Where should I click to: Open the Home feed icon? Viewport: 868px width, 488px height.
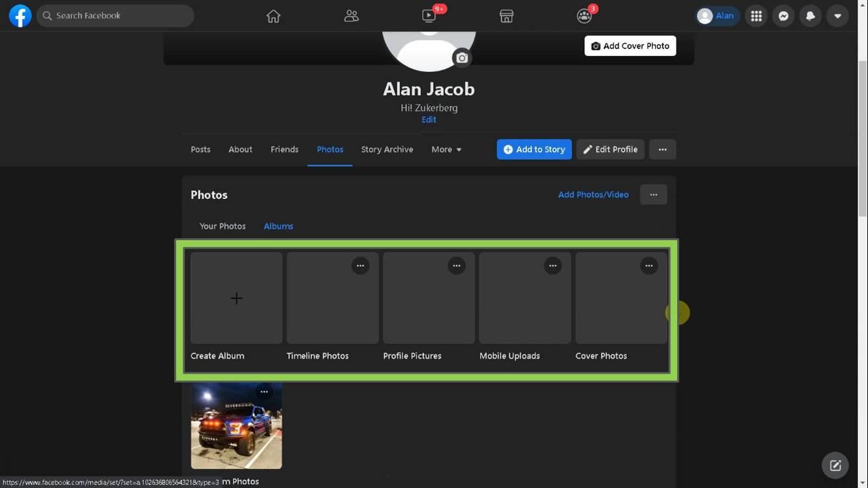(273, 16)
